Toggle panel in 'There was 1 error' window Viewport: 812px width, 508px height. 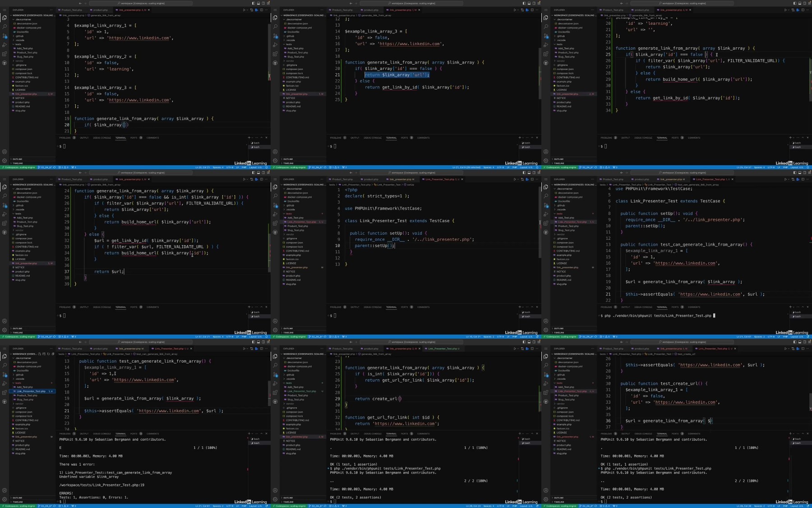(x=258, y=342)
